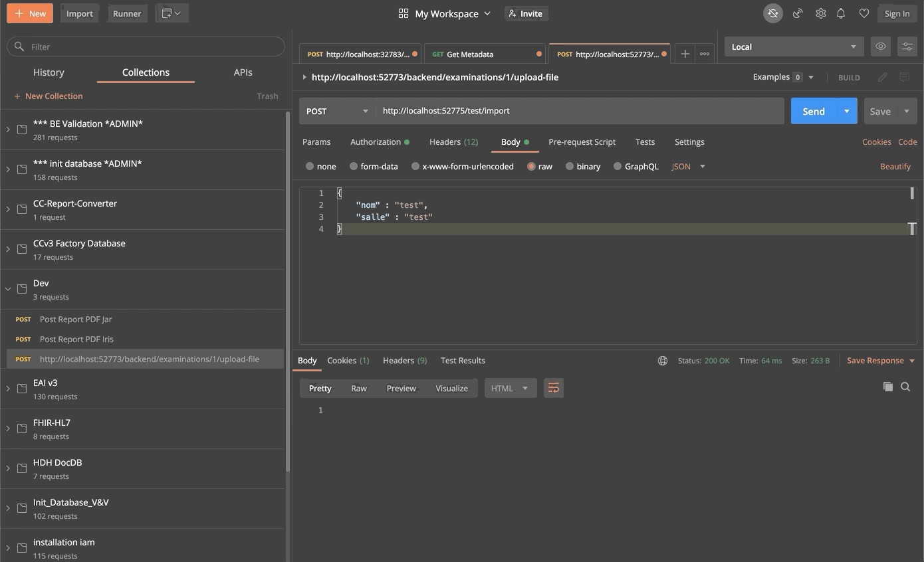The width and height of the screenshot is (924, 562).
Task: Click the environment quick look eye icon
Action: [881, 47]
